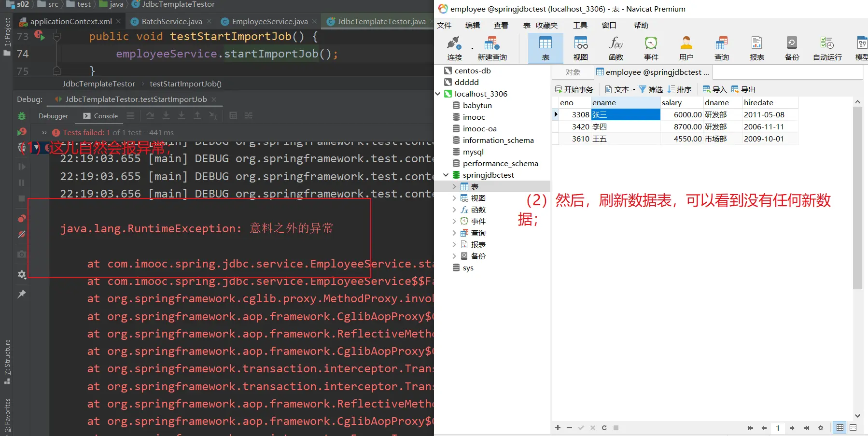Click the 导出 (Export) button
Screen dimensions: 868x436
click(743, 89)
